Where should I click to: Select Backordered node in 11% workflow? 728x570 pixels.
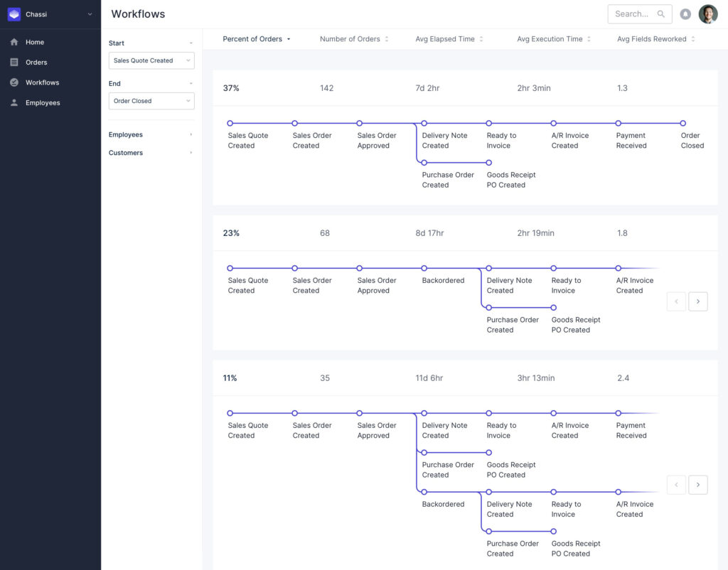(x=424, y=492)
